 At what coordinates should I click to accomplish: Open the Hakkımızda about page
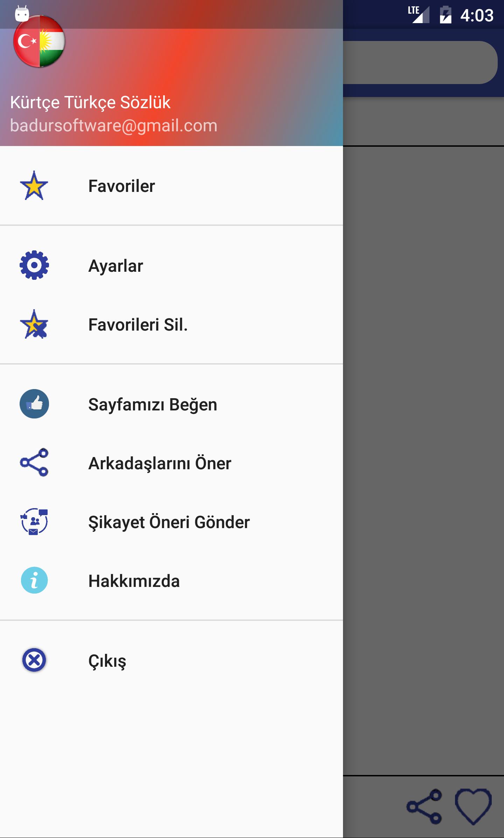[171, 581]
